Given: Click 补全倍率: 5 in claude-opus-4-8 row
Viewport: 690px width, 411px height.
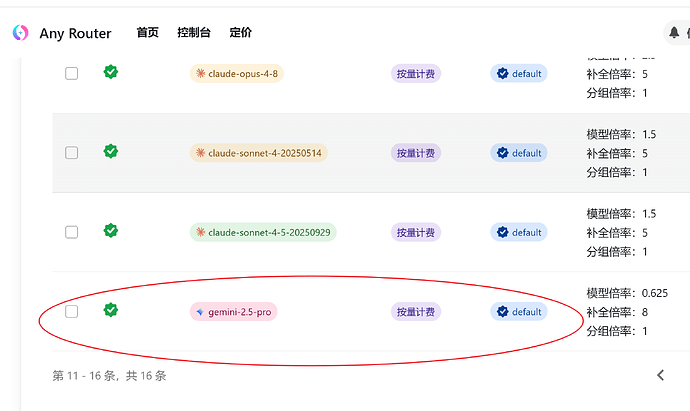Looking at the screenshot, I should tap(617, 74).
